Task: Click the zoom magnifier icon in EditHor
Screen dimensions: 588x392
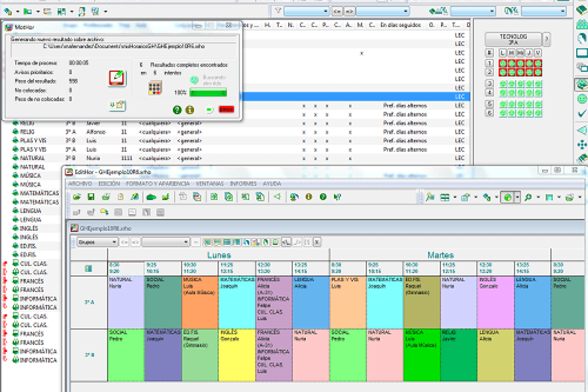Action: pyautogui.click(x=528, y=197)
